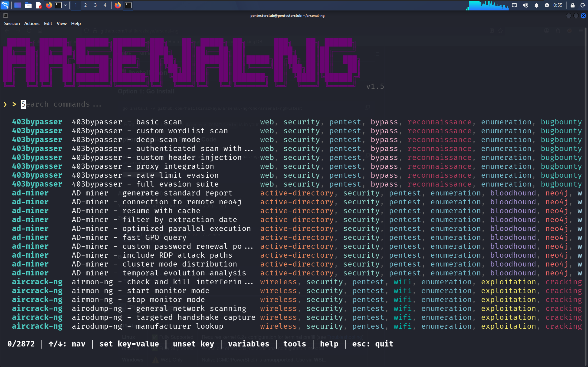Select 'AD-miner - custom password renewal po…' row
588x367 pixels.
coord(297,246)
